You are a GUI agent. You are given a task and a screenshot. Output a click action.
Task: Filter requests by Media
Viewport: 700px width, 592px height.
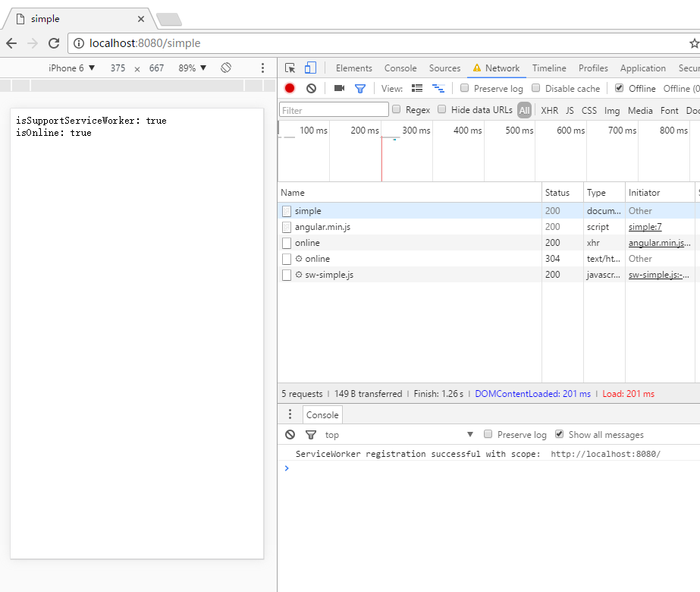(x=640, y=110)
